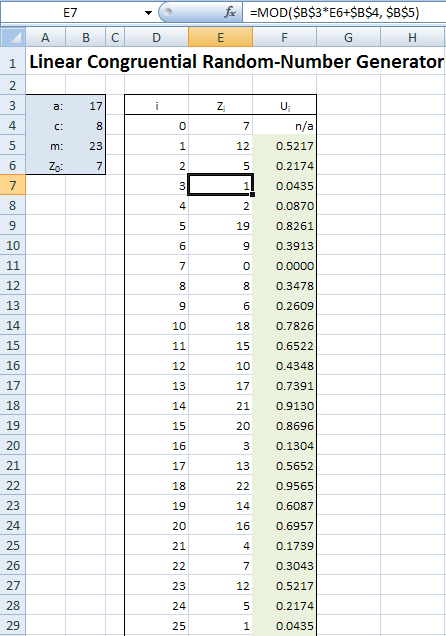Screen dimensions: 446x636
Task: Click cell with value 0.4348
Action: (285, 366)
